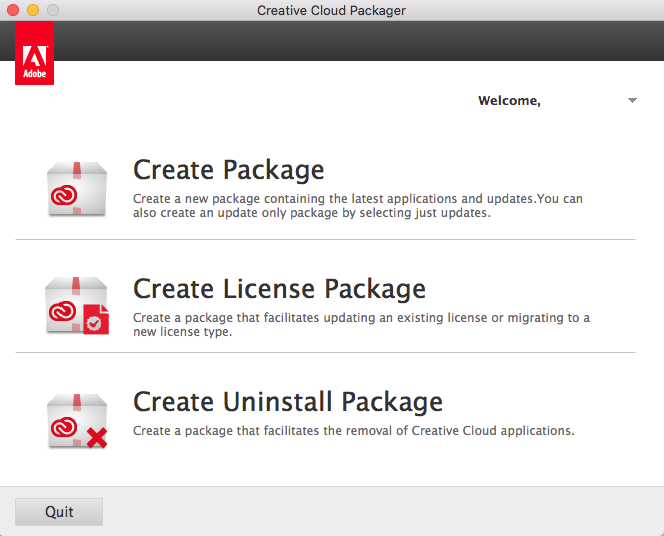Click the Create Uninstall Package box icon
The image size is (664, 536).
[77, 421]
